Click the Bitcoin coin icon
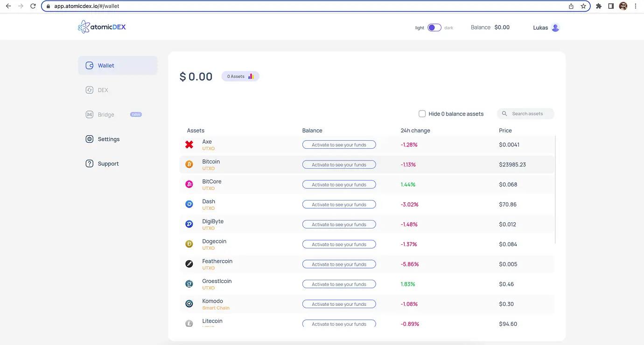 [x=189, y=165]
